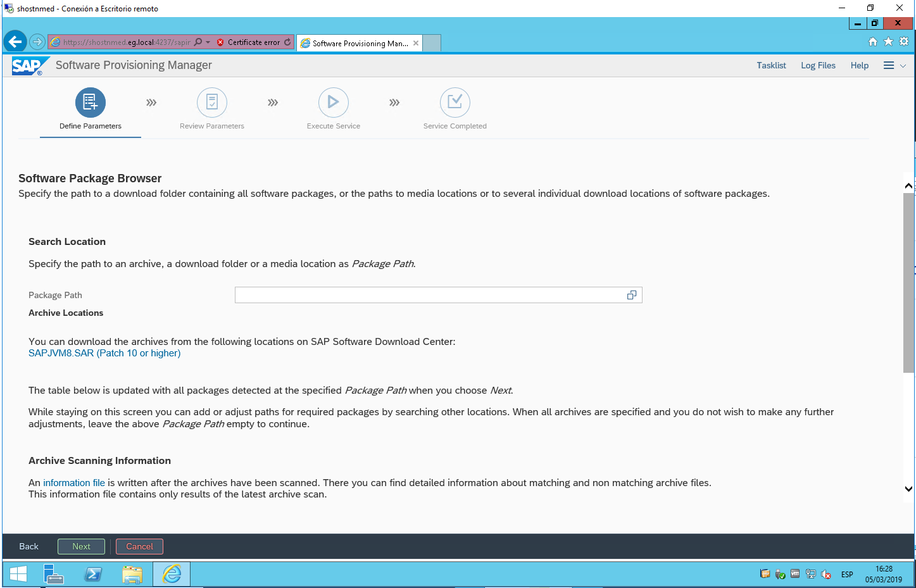This screenshot has height=588, width=916.
Task: Click the browser forward arrow
Action: [37, 42]
